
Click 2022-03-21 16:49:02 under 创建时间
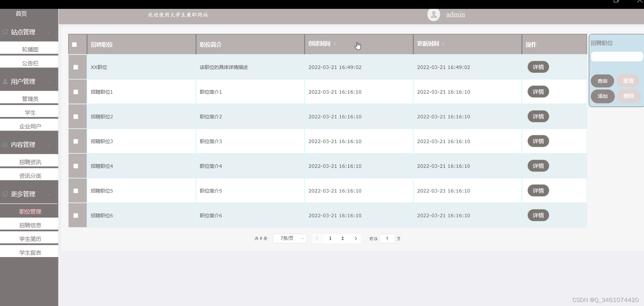coord(335,67)
